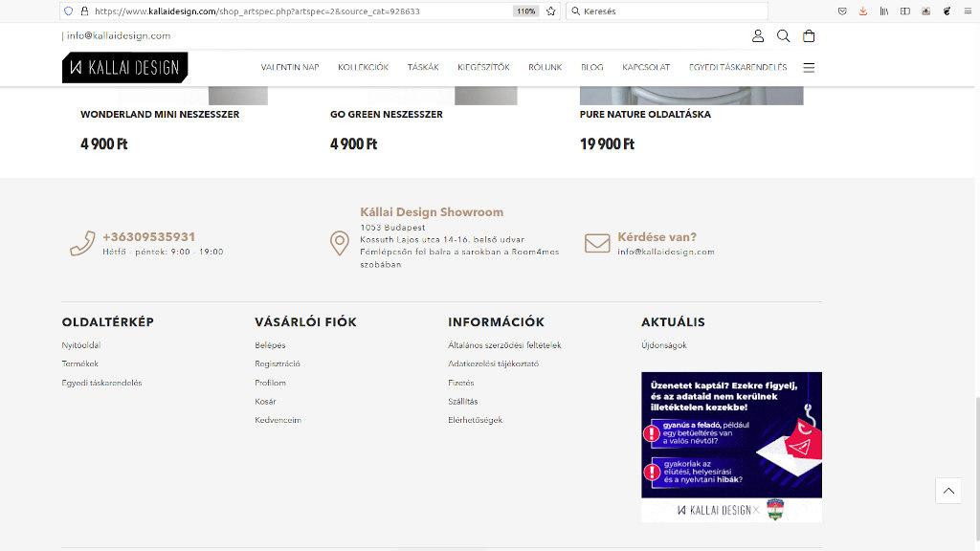Open the user account icon

click(x=758, y=36)
